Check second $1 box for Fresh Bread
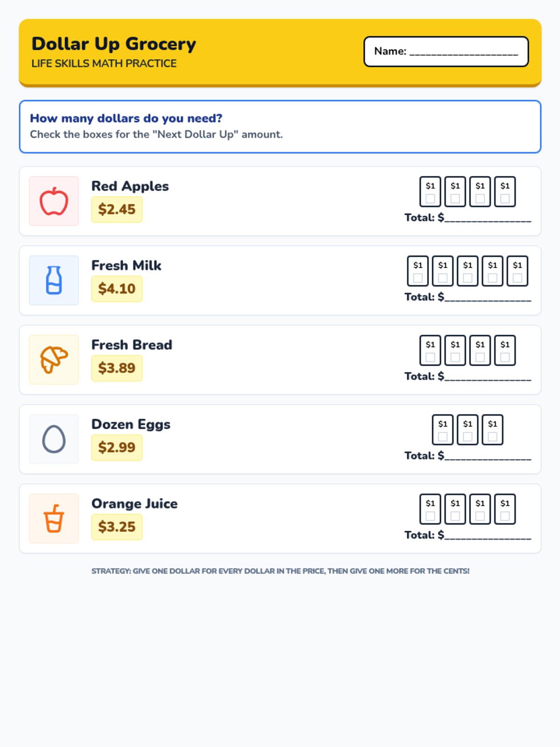This screenshot has width=560, height=747. coord(455,357)
